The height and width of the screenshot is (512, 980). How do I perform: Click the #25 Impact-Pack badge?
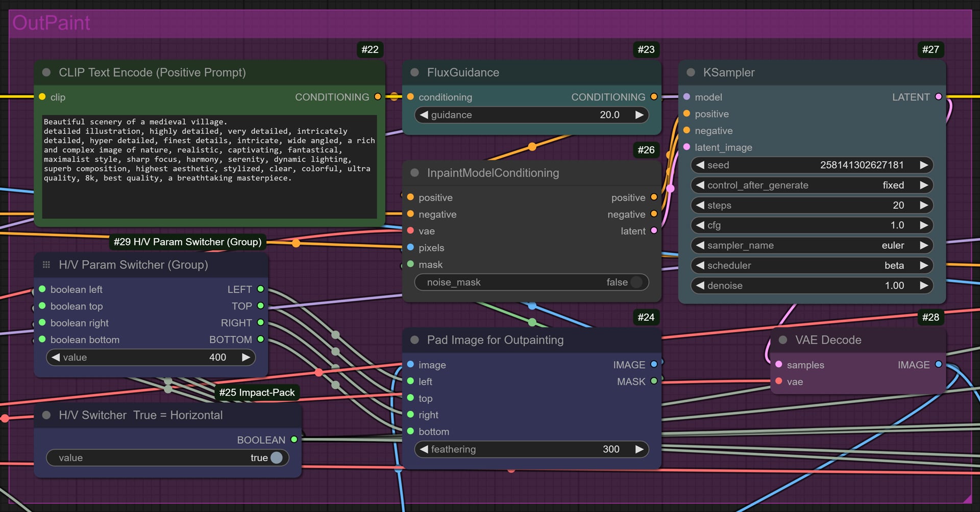[257, 392]
